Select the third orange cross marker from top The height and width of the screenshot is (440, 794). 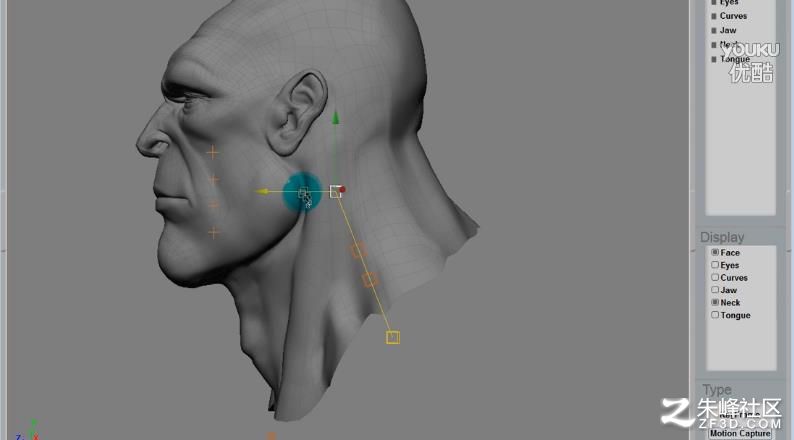[x=214, y=205]
